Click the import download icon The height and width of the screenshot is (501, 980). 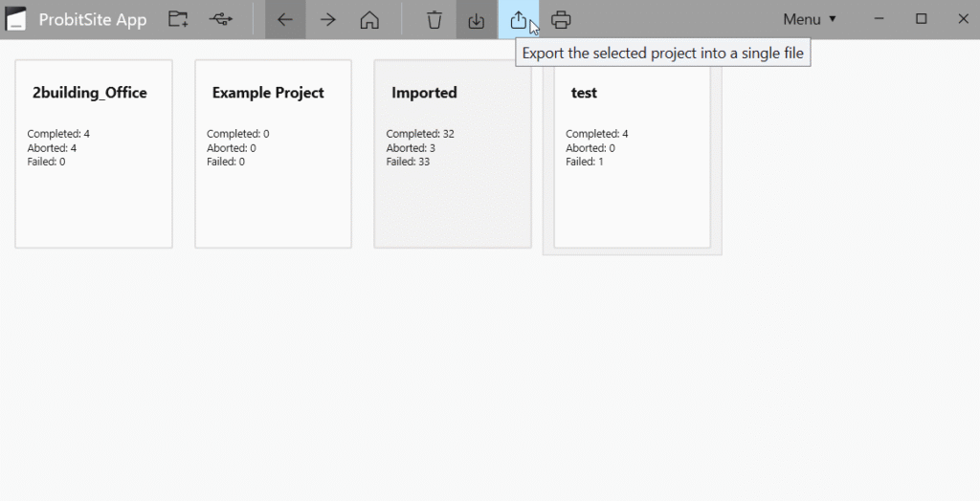[x=477, y=19]
